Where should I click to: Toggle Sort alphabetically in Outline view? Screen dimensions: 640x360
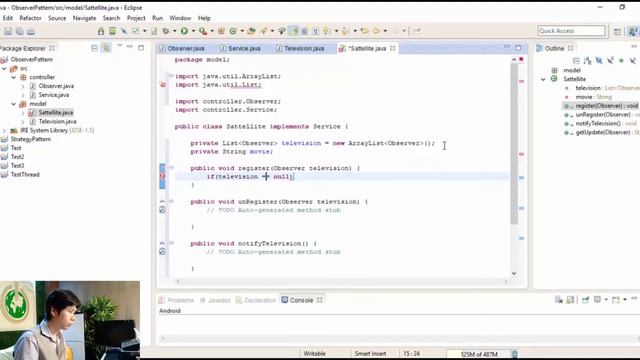pyautogui.click(x=587, y=60)
